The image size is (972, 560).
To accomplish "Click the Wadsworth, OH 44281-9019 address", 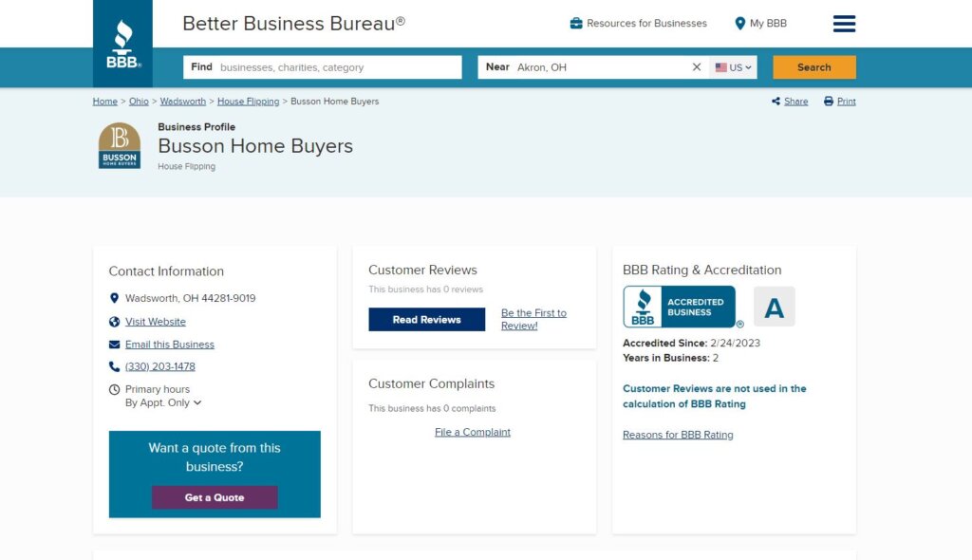I will click(190, 298).
